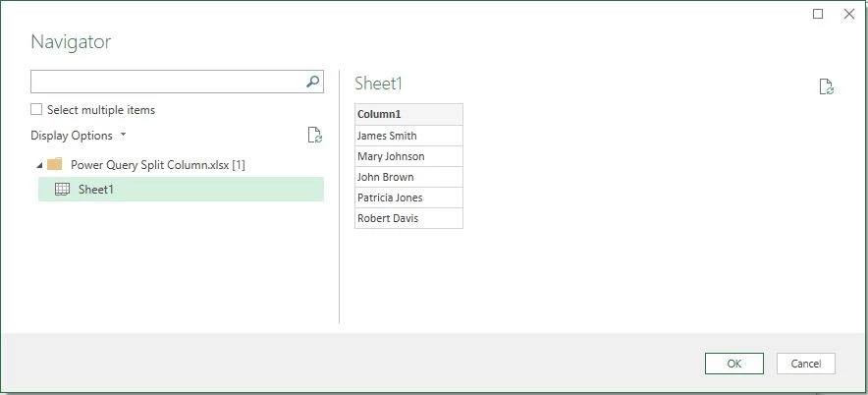Image resolution: width=868 pixels, height=395 pixels.
Task: Click the Sheet1 preview title
Action: pos(378,84)
